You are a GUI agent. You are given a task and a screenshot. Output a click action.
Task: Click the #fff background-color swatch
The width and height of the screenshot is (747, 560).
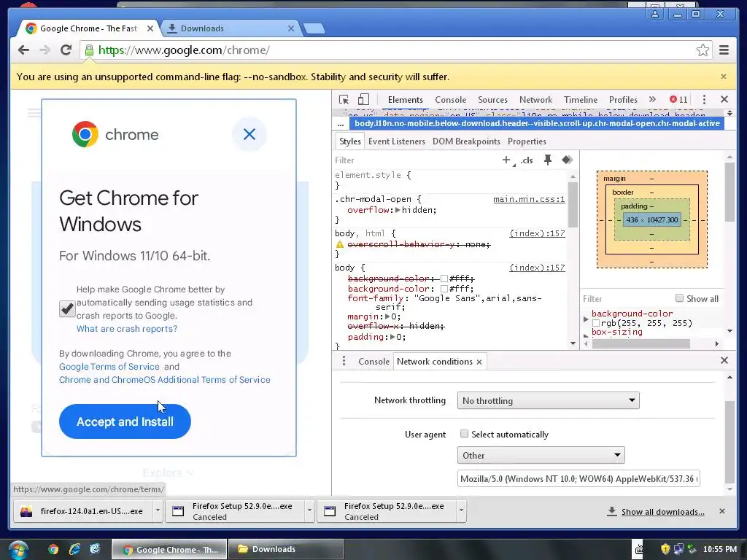444,289
